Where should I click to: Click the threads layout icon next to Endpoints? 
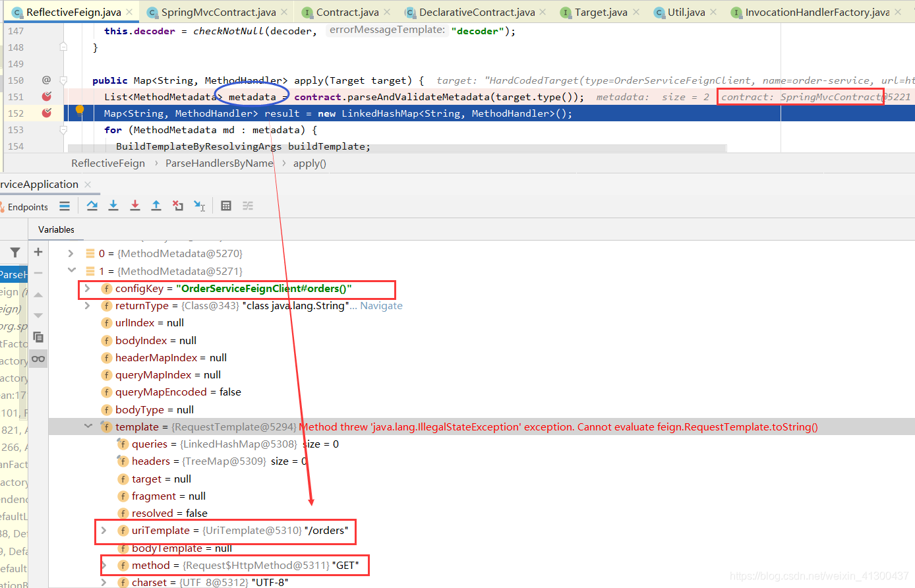click(65, 206)
